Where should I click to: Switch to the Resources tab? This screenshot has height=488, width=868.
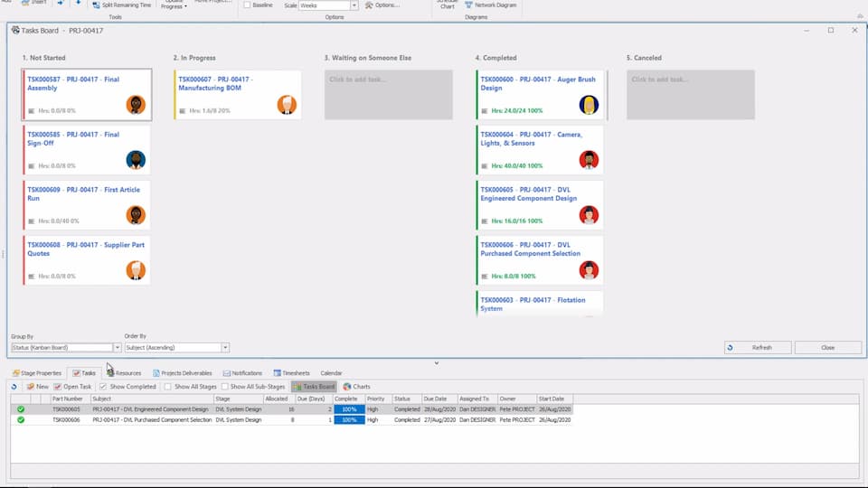click(x=124, y=373)
